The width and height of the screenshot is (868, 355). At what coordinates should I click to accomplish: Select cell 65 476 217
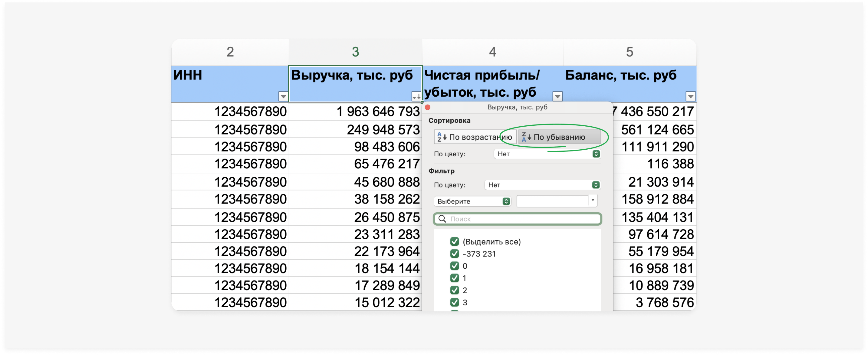click(356, 164)
